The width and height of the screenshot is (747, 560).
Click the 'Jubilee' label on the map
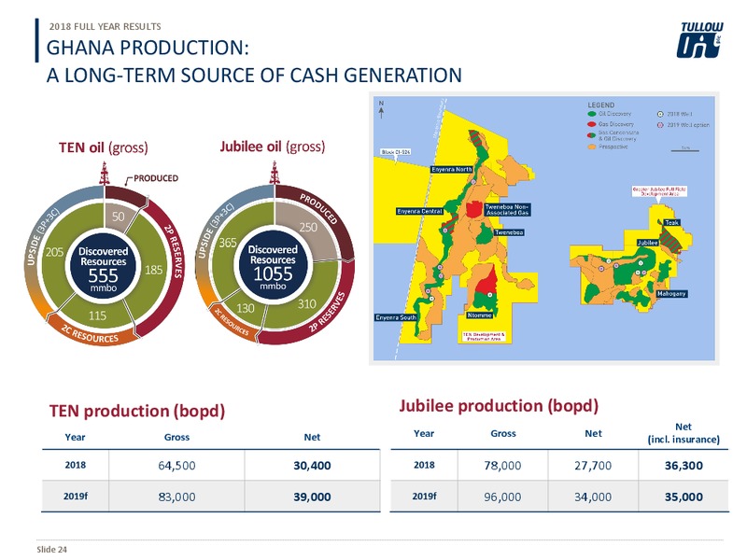[647, 243]
